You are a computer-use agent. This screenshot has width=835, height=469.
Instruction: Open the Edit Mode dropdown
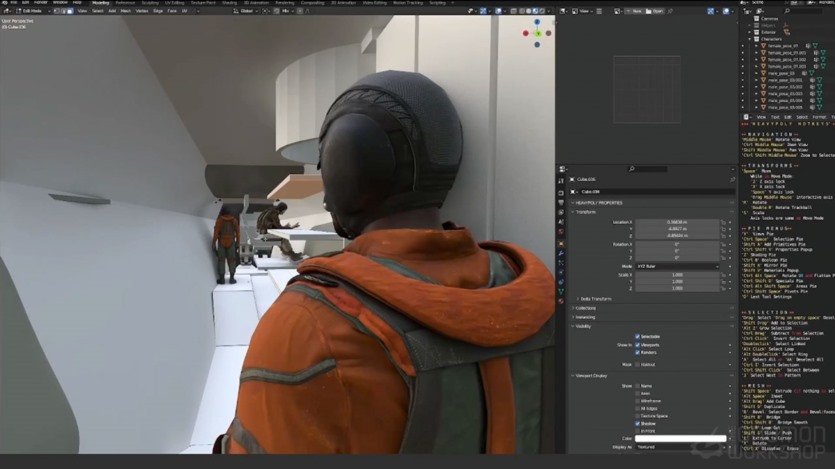coord(32,11)
